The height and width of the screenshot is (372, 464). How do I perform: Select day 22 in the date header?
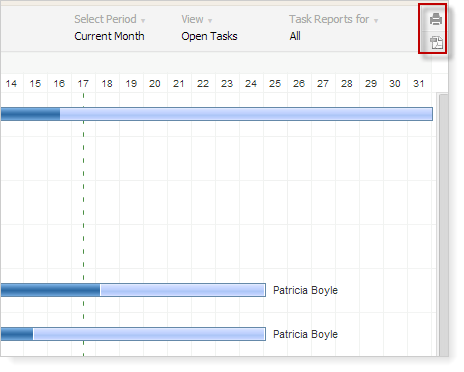coord(203,83)
